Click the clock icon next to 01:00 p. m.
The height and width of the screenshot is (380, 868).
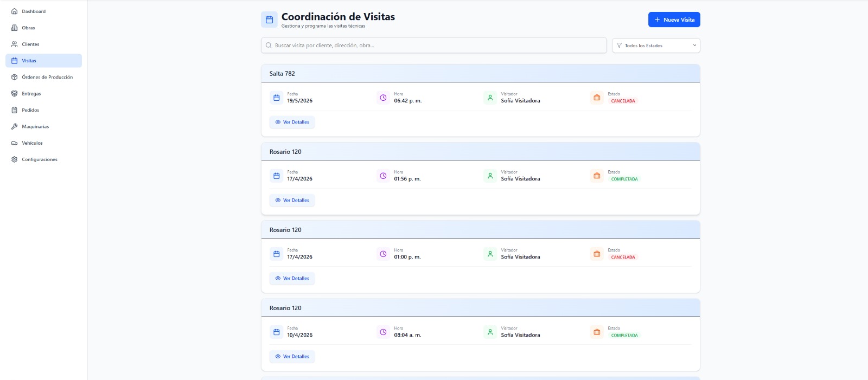point(383,254)
